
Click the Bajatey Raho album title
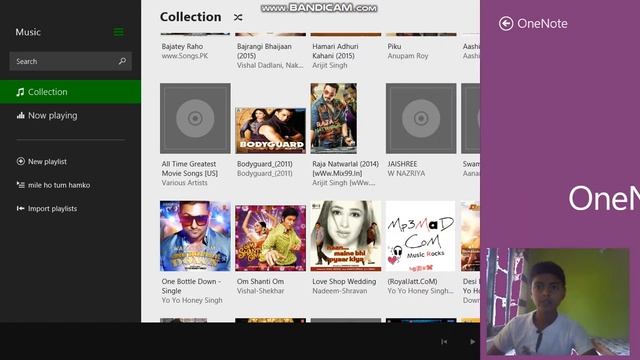click(x=182, y=47)
